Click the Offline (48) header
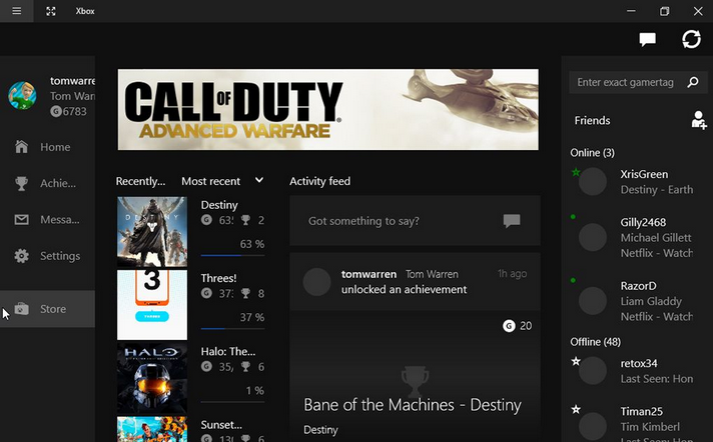The image size is (713, 442). click(x=595, y=342)
